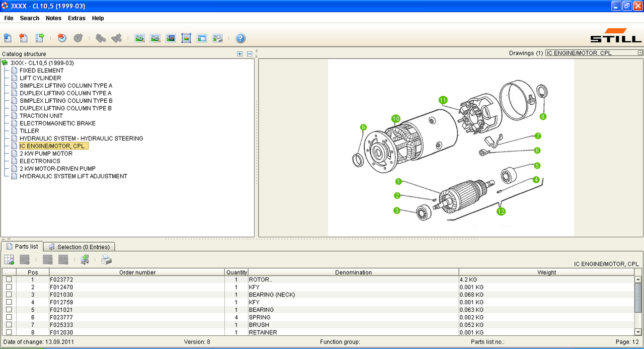Click the add-to-selection grid icon
Image resolution: width=644 pixels, height=349 pixels.
(9, 260)
